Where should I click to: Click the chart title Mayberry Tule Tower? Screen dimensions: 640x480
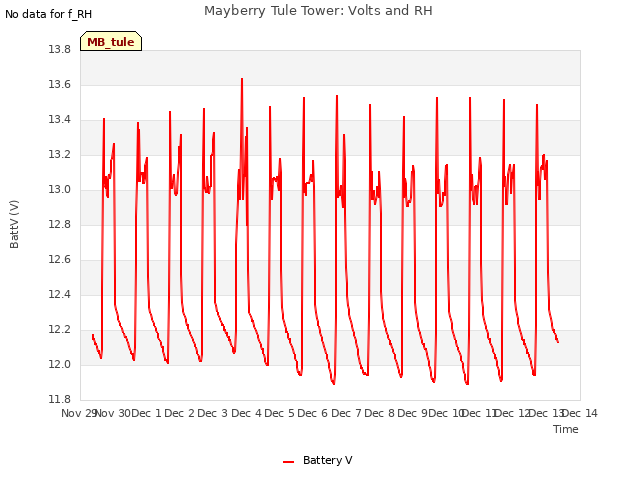[x=318, y=11]
